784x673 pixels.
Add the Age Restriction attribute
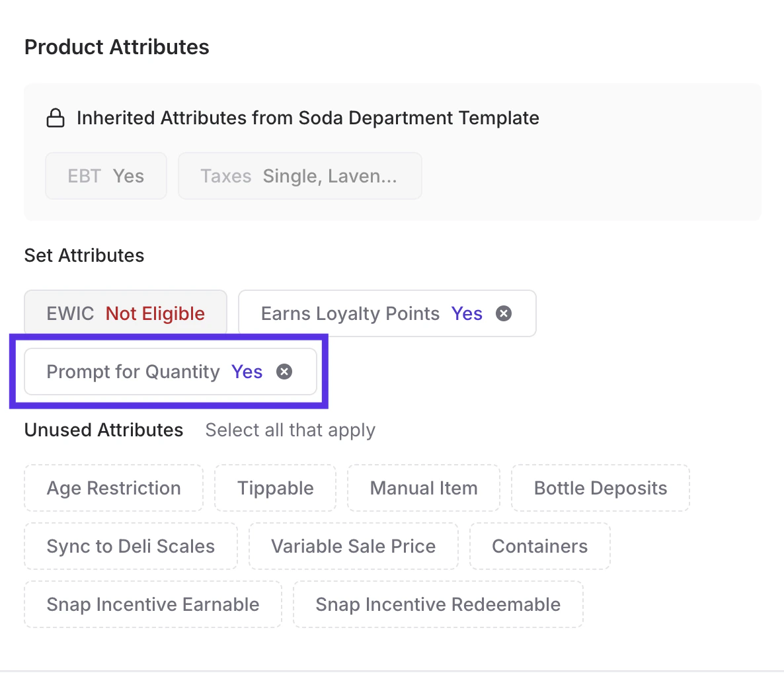tap(114, 489)
